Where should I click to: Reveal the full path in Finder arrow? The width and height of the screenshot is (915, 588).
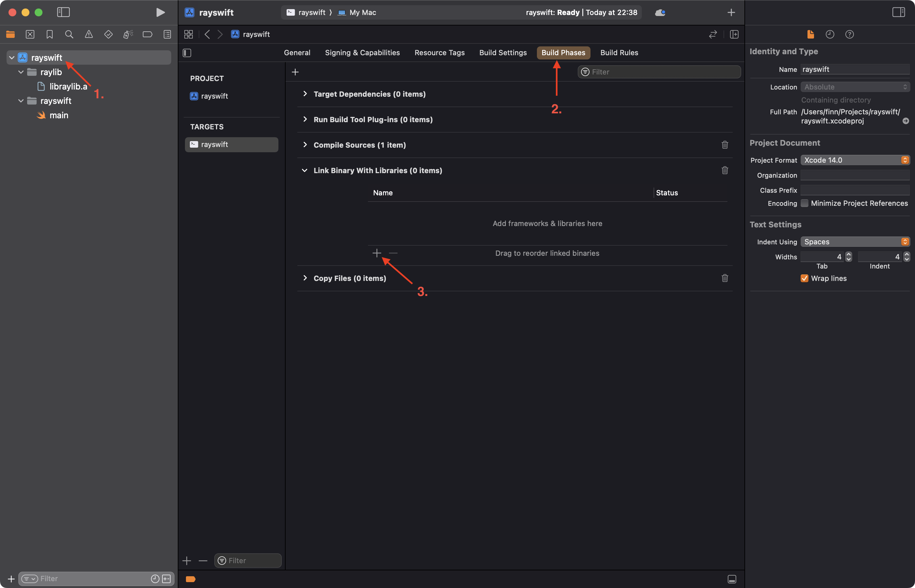tap(906, 121)
